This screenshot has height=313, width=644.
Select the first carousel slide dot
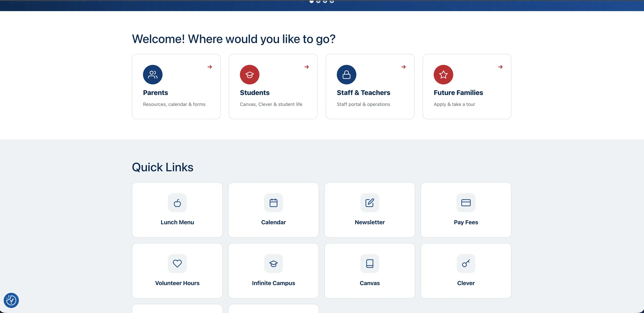[311, 1]
